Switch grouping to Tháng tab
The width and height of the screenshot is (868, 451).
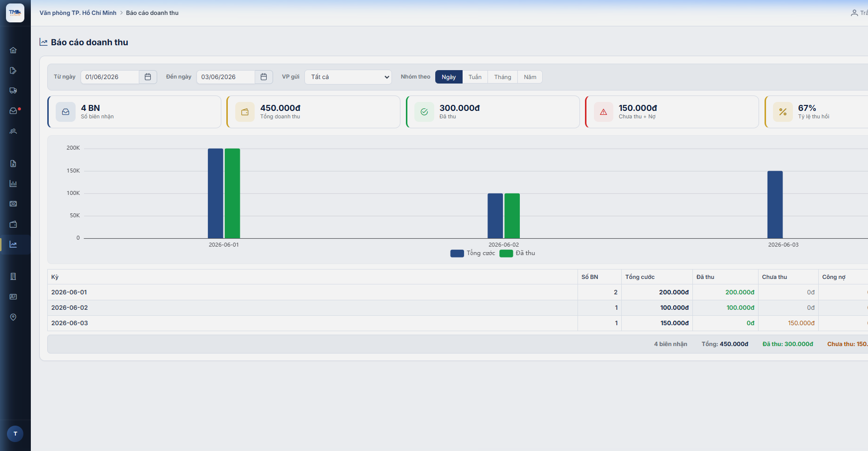pyautogui.click(x=502, y=77)
